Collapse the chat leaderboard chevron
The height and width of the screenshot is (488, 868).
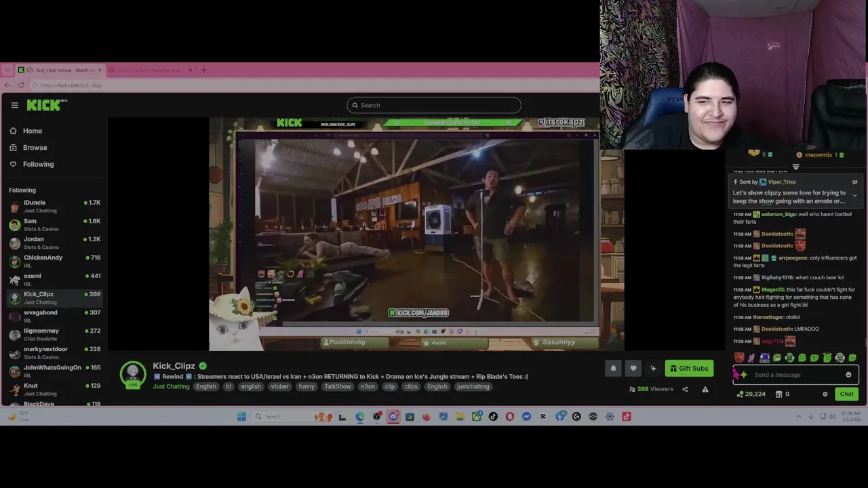point(796,167)
